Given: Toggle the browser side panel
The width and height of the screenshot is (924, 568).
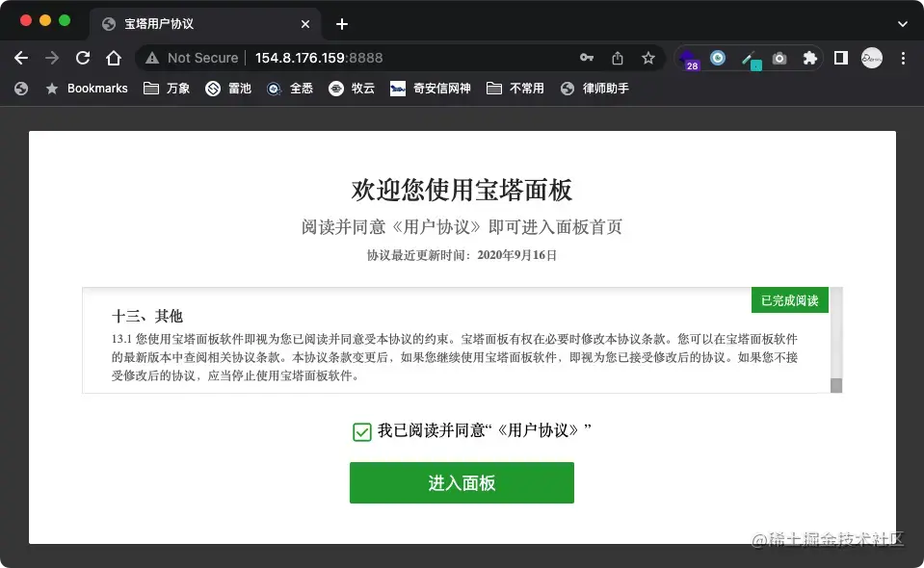Looking at the screenshot, I should click(841, 58).
